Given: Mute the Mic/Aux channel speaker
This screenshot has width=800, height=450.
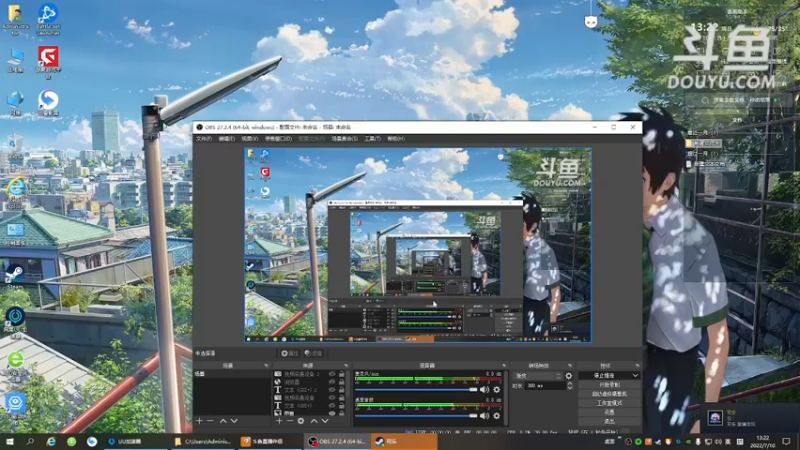Looking at the screenshot, I should pos(484,390).
